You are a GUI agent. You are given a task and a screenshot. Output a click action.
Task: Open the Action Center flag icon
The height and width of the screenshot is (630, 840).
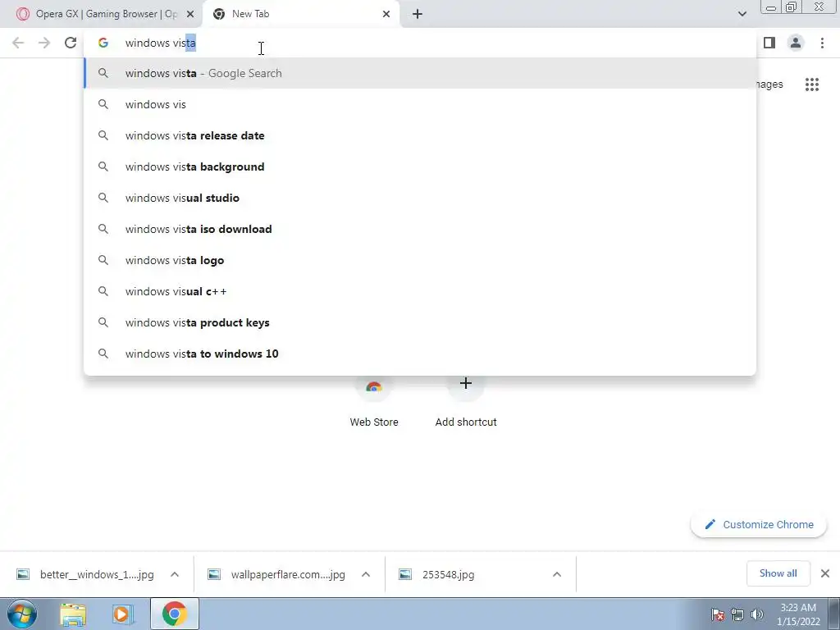(717, 614)
